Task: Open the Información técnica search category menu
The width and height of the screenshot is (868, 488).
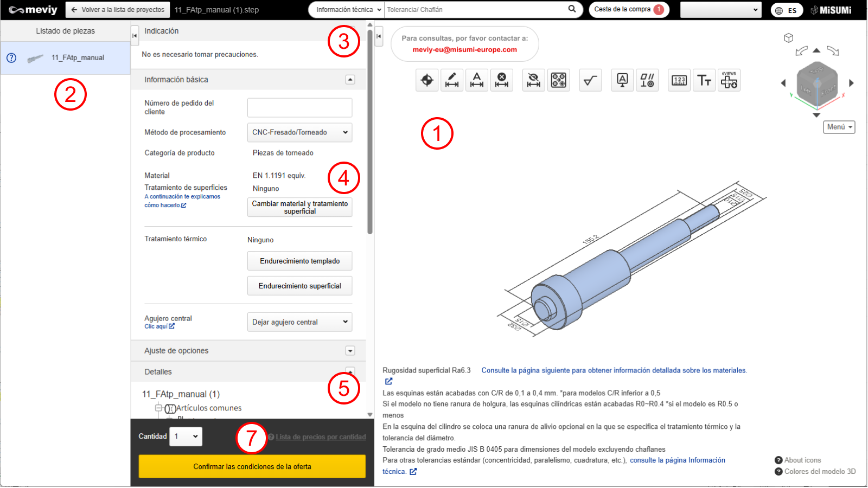Action: pyautogui.click(x=346, y=10)
